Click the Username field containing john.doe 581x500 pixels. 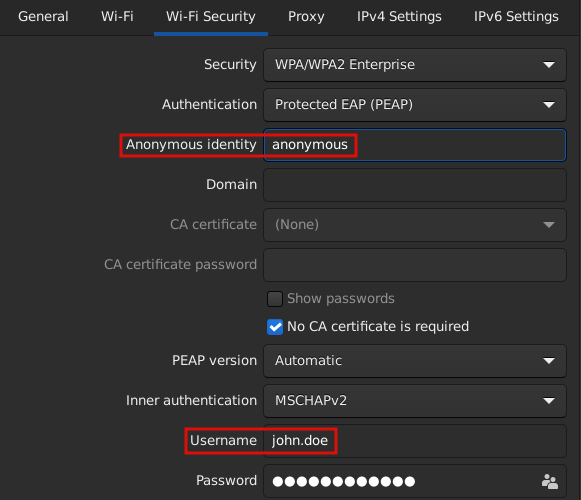click(x=415, y=441)
